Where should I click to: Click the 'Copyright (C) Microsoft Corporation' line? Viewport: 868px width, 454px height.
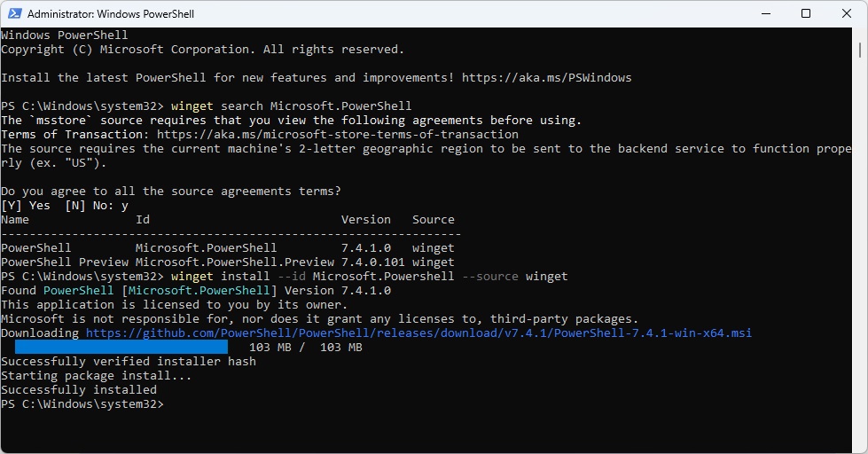[x=203, y=50]
